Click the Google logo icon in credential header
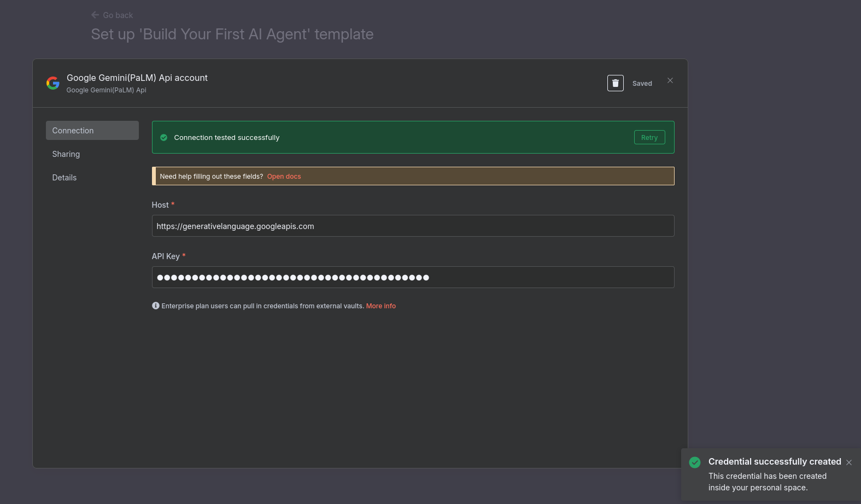Viewport: 861px width, 504px height. click(x=53, y=83)
